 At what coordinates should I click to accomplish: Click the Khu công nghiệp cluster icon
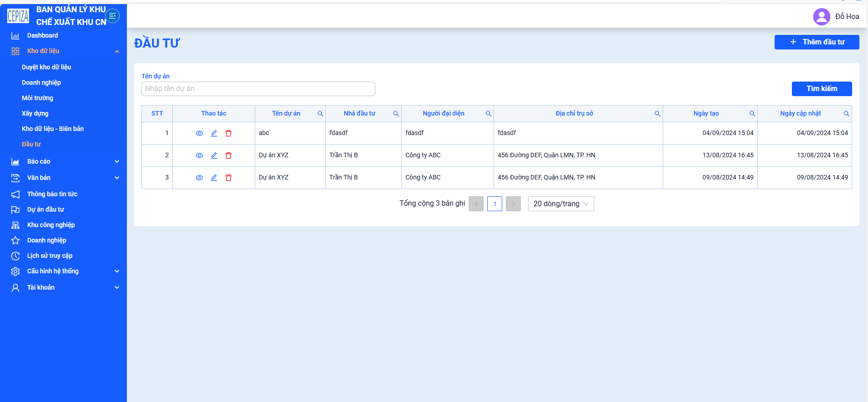pyautogui.click(x=15, y=225)
